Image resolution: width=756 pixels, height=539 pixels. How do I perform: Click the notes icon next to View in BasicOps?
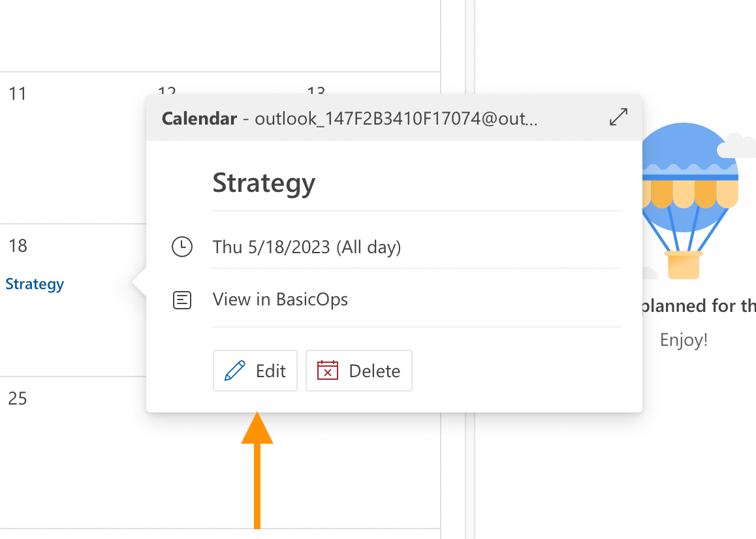point(182,300)
